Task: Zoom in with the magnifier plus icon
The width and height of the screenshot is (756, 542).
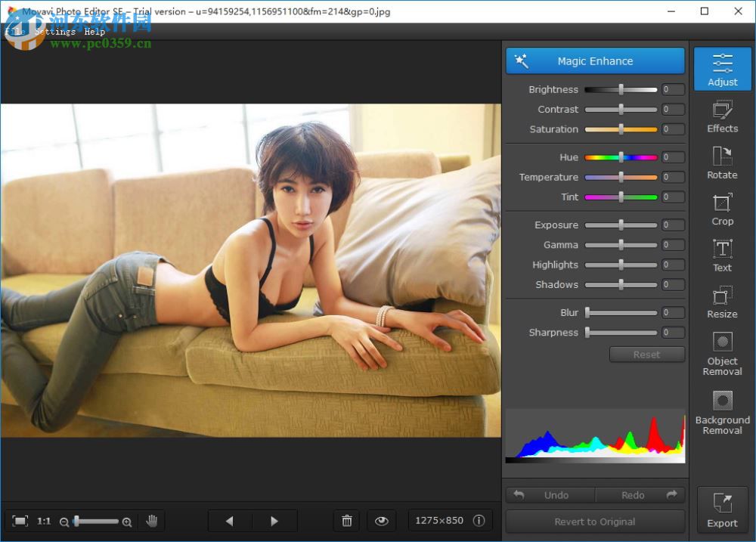Action: [127, 522]
